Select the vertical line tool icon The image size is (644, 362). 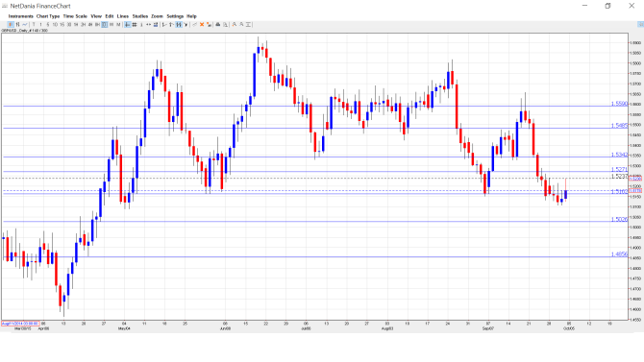click(141, 25)
